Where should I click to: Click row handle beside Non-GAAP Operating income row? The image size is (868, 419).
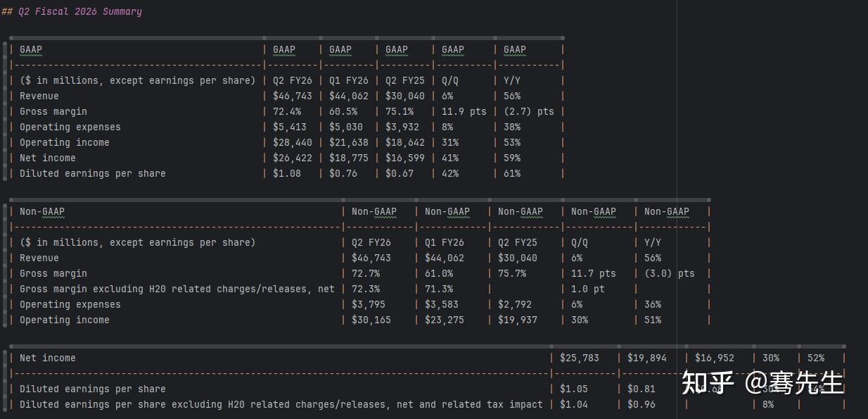point(6,320)
